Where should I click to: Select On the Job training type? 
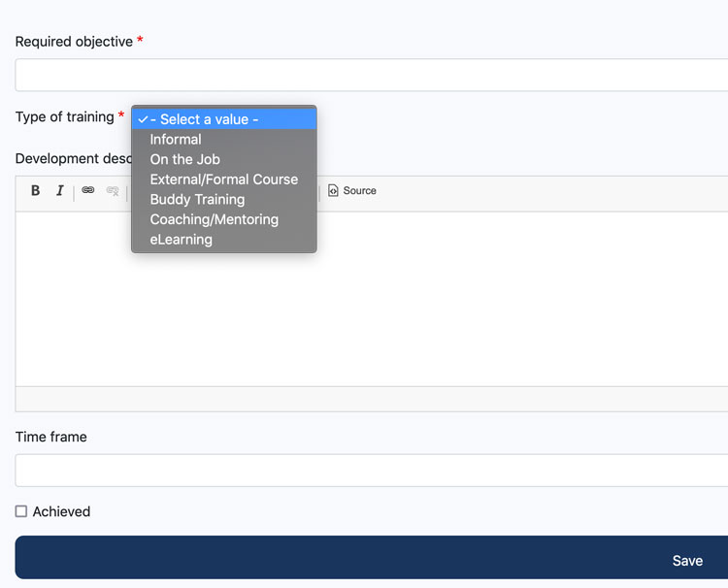click(184, 159)
